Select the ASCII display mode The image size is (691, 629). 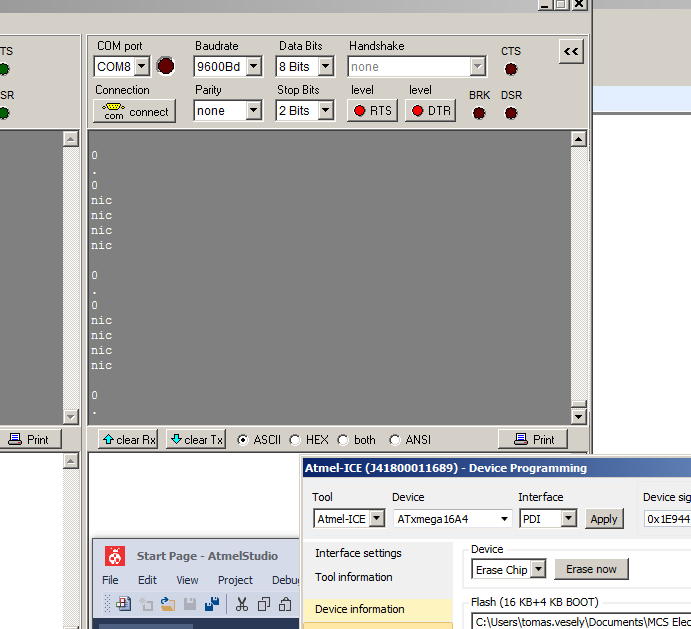(x=243, y=440)
